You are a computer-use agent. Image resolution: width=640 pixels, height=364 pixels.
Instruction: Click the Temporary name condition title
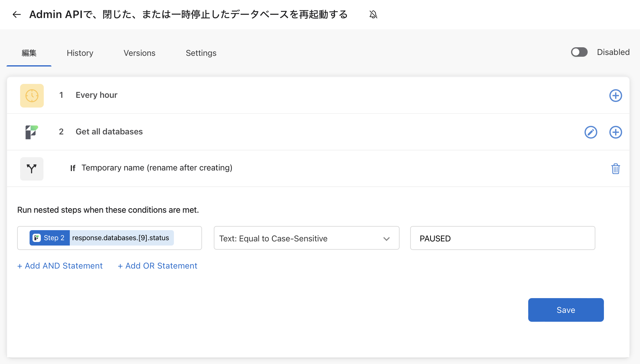tap(157, 168)
